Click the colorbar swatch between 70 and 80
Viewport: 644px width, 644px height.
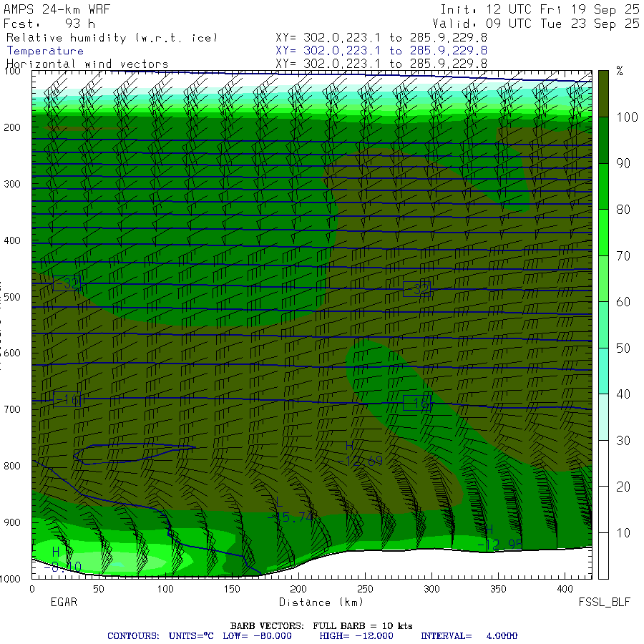click(603, 233)
